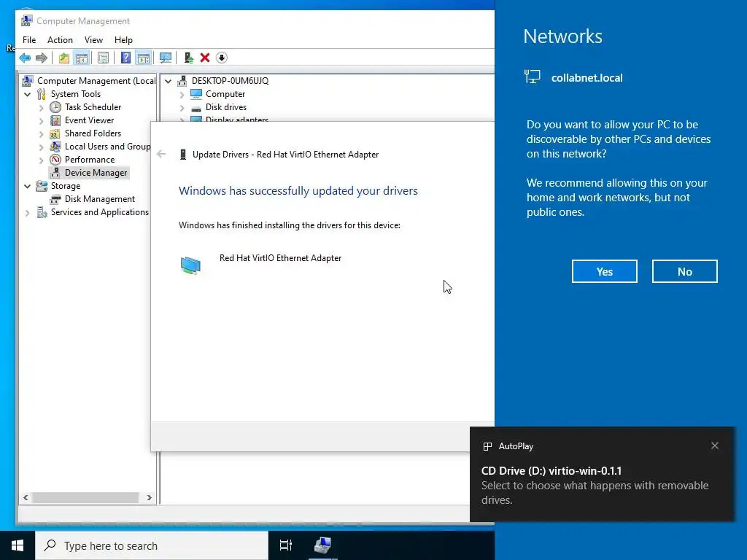747x560 pixels.
Task: Click the blue Help question mark icon
Action: (x=125, y=58)
